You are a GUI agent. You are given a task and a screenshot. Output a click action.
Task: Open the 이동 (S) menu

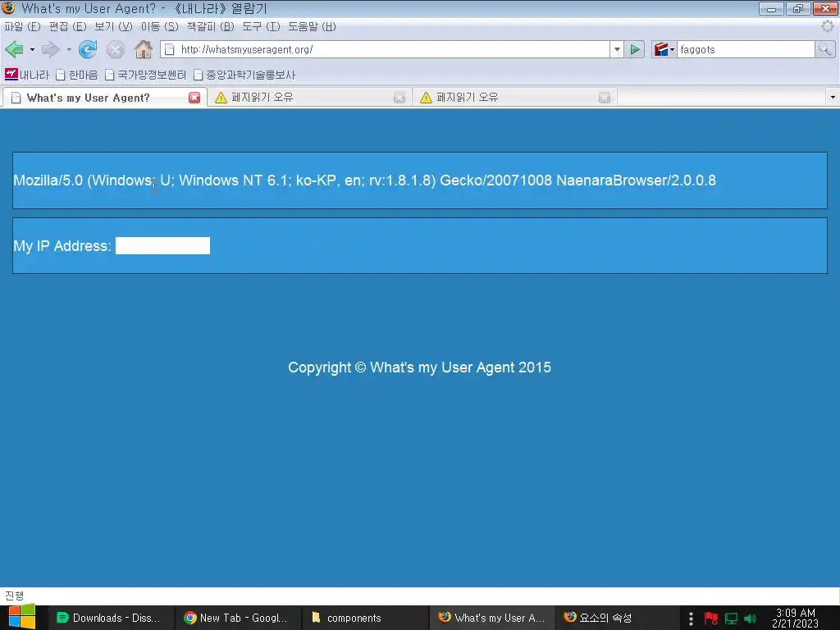click(x=160, y=26)
